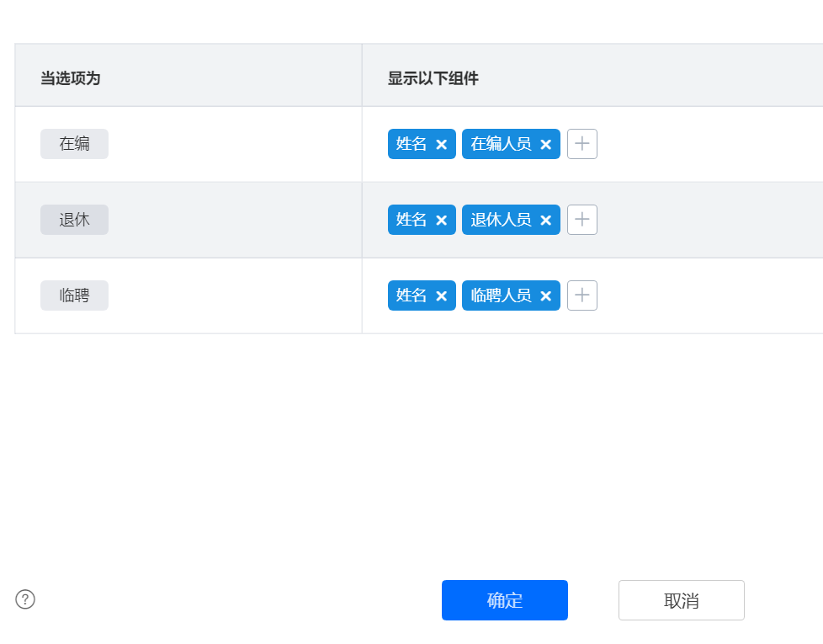Select the 退休 option label

74,220
